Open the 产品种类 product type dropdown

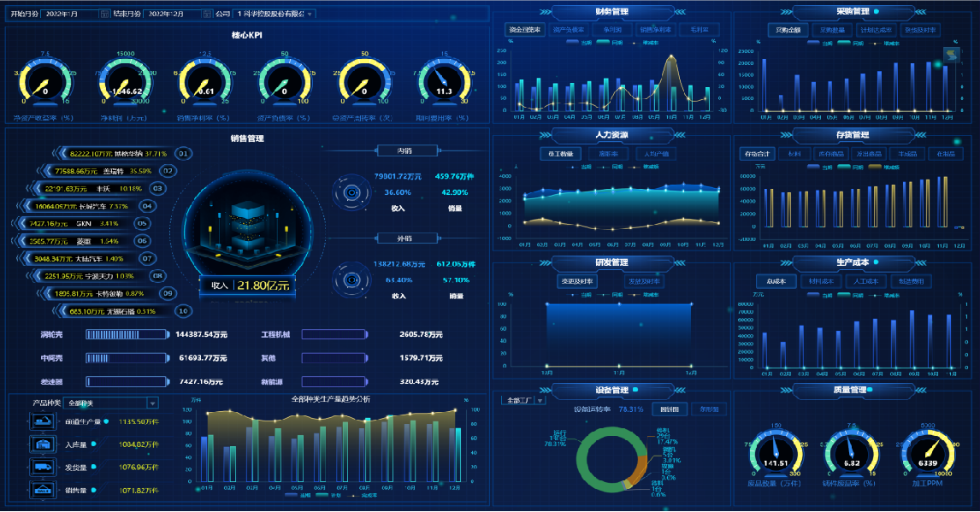(111, 403)
